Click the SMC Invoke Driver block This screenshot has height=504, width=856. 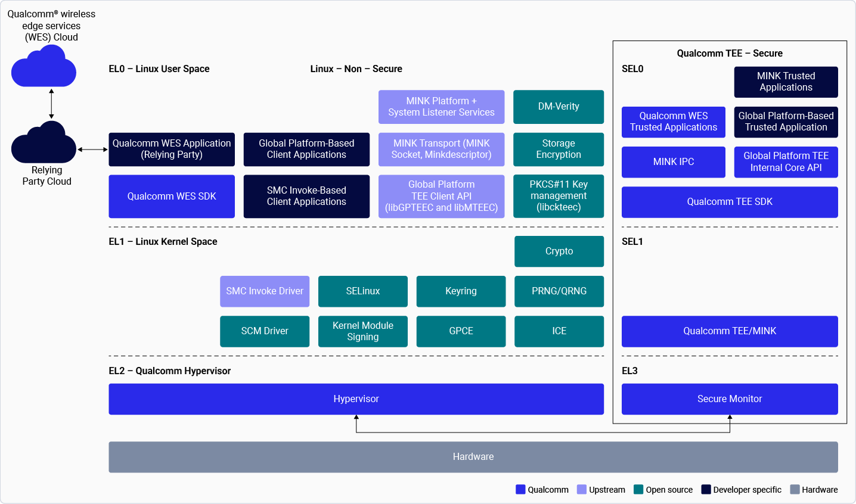click(x=265, y=291)
